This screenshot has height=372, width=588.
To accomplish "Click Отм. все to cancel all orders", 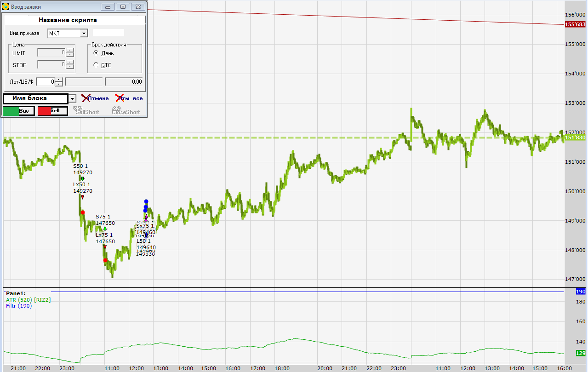I will pyautogui.click(x=128, y=98).
